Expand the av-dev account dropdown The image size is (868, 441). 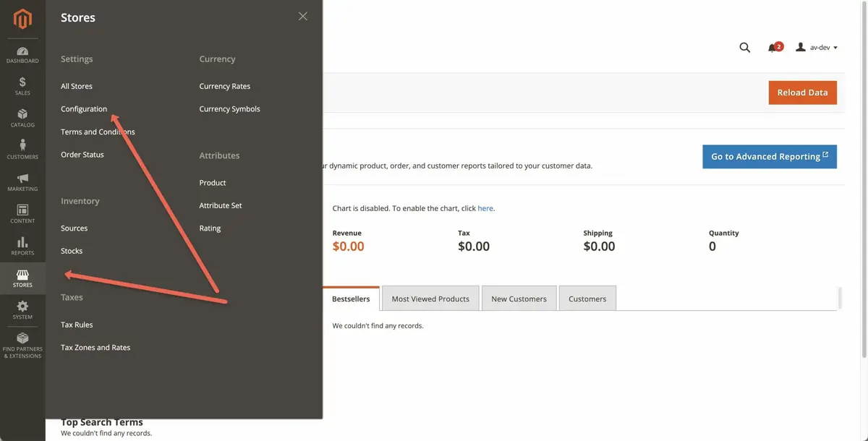[x=817, y=48]
